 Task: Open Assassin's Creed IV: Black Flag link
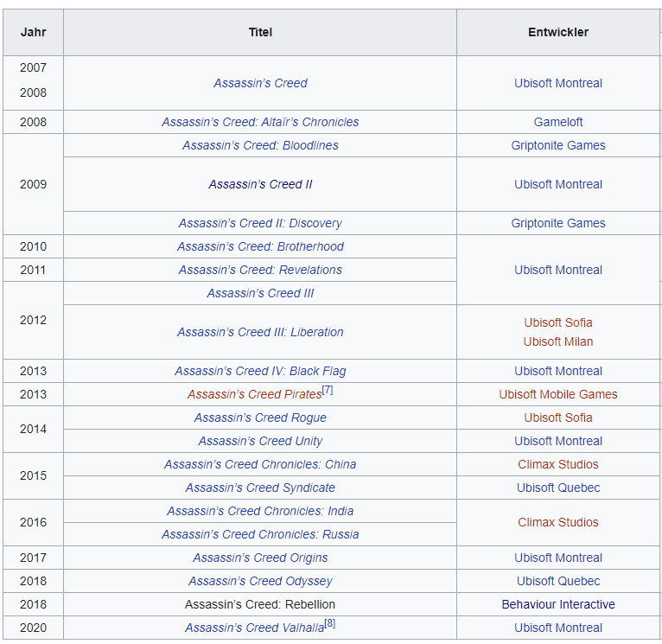click(x=260, y=371)
